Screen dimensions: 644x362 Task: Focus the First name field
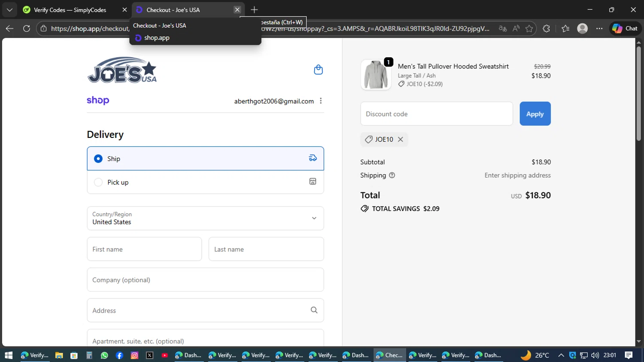(x=144, y=249)
